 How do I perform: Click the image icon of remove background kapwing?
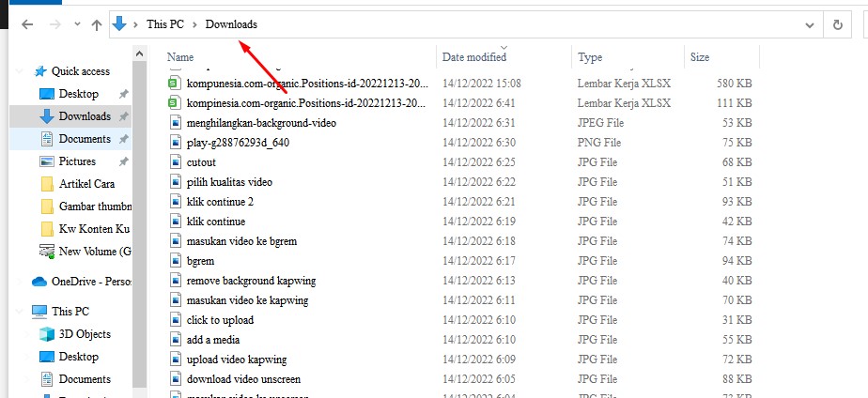pyautogui.click(x=176, y=281)
